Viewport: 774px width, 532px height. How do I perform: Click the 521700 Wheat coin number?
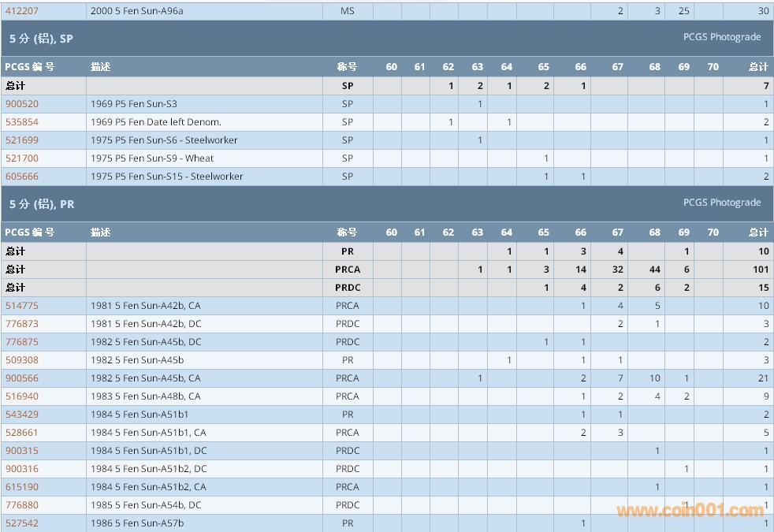click(x=21, y=158)
